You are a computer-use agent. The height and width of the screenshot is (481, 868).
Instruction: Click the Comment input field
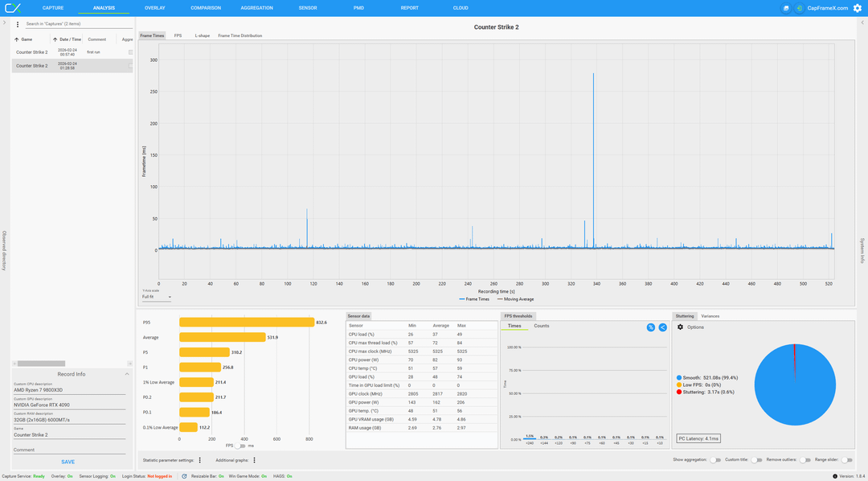click(x=70, y=450)
